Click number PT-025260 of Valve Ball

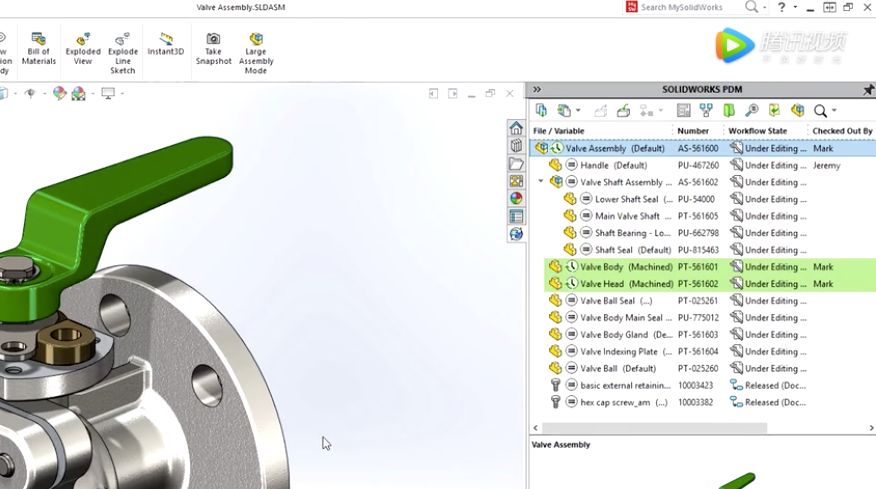[698, 368]
